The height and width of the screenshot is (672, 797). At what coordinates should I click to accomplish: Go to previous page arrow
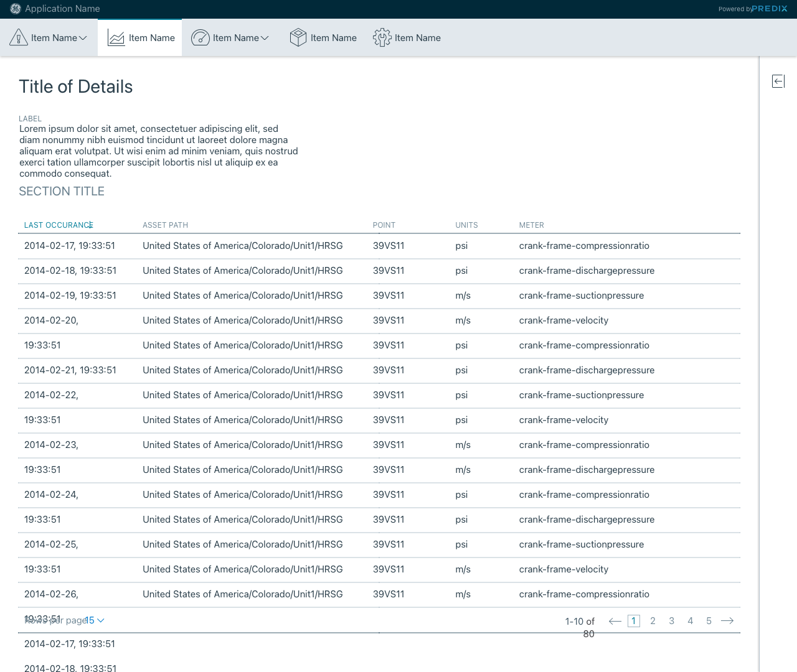point(615,621)
